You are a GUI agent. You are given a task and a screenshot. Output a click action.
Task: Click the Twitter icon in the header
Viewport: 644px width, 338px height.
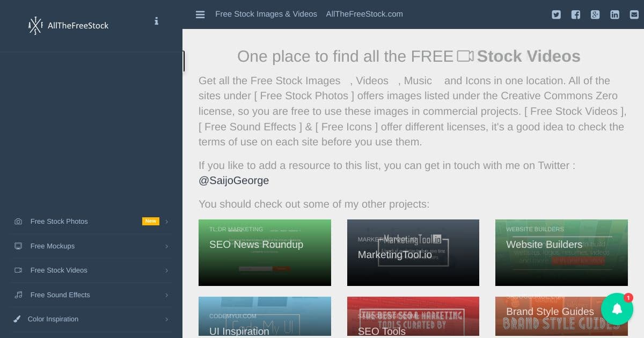coord(556,14)
